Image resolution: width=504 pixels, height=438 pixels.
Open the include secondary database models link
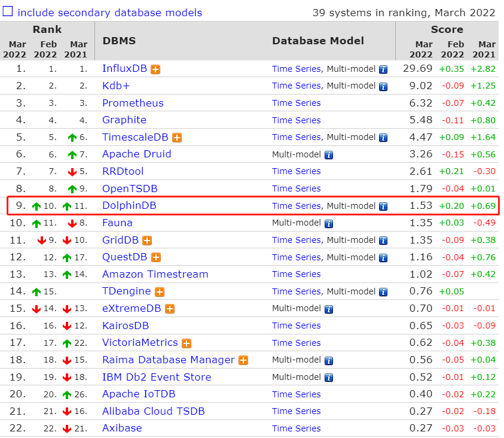point(109,13)
